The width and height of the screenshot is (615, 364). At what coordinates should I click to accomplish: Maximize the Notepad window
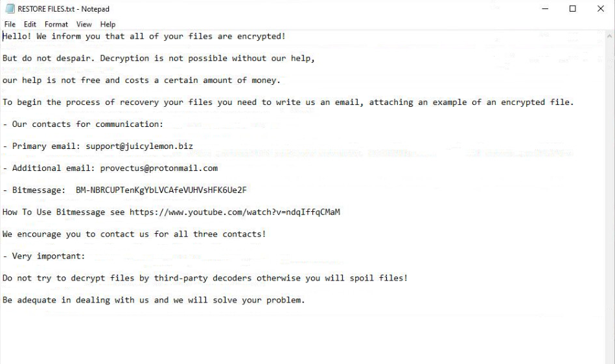572,9
